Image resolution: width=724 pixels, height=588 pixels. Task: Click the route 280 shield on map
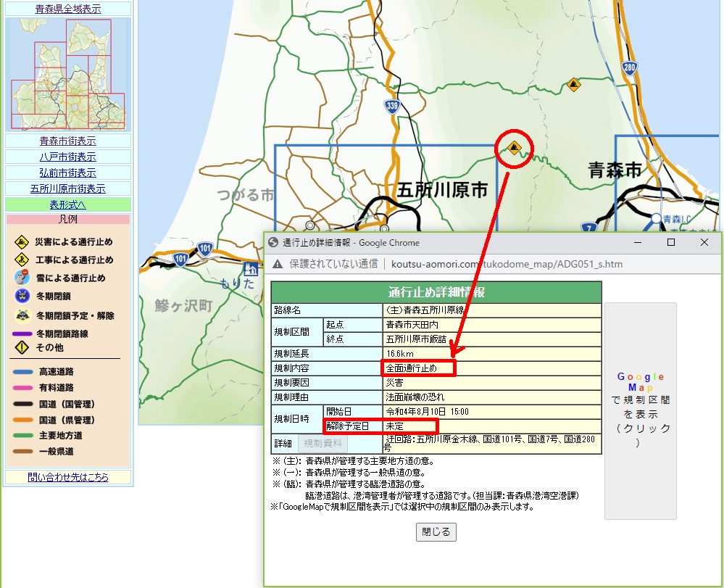[x=629, y=68]
